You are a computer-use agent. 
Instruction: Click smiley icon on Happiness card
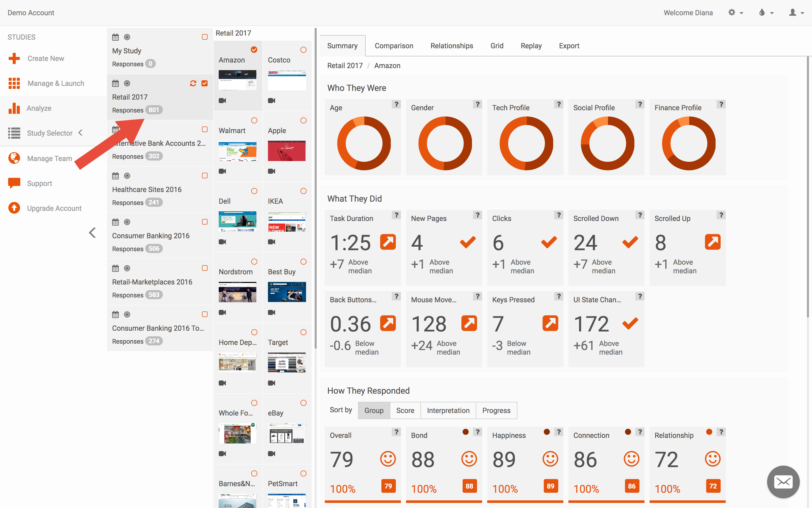(550, 459)
